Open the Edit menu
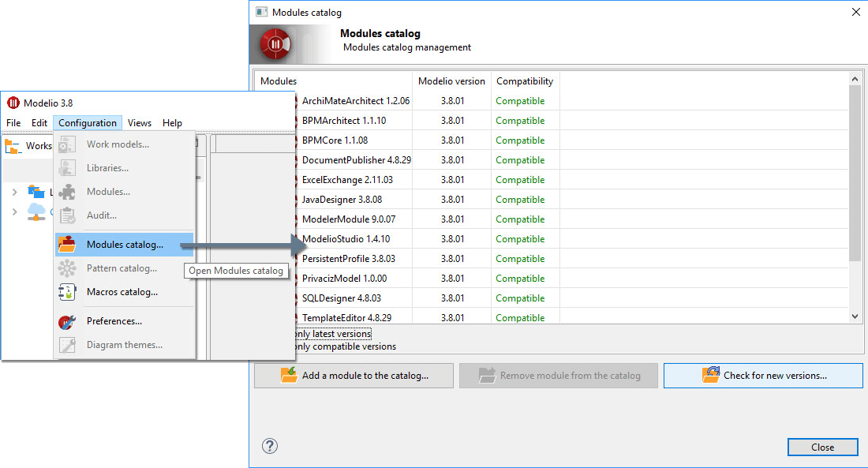This screenshot has width=868, height=468. [x=39, y=123]
